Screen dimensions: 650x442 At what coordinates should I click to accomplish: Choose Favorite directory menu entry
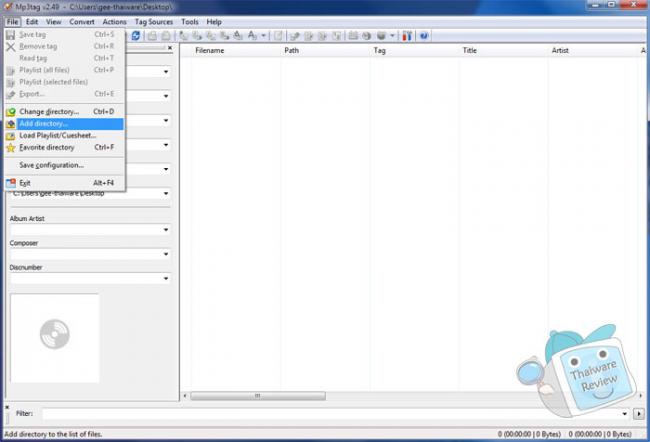click(65, 148)
